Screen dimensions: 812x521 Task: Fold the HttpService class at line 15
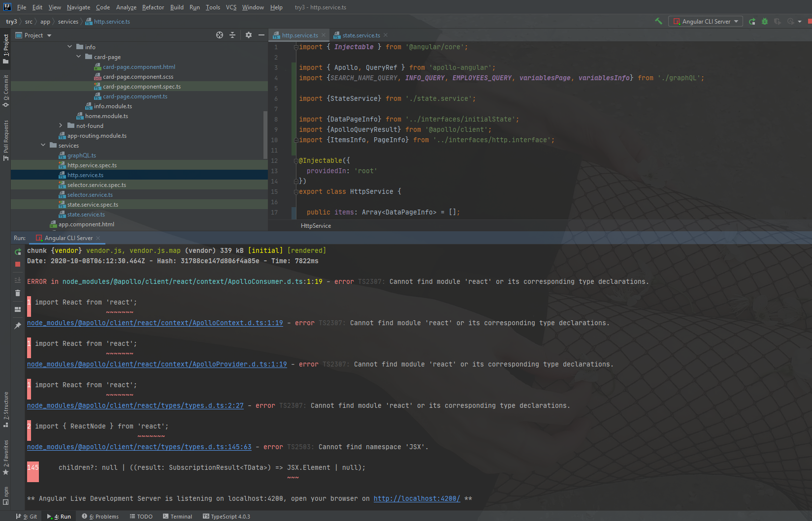(x=295, y=191)
